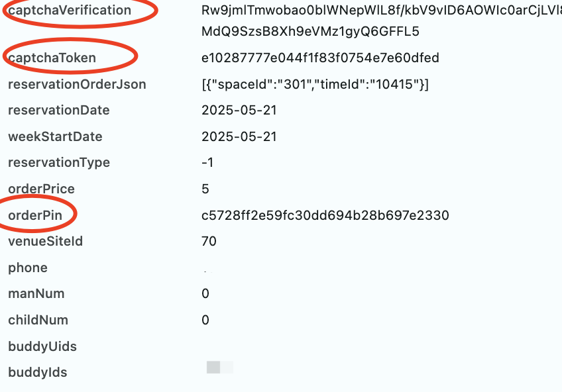Click the buddyUids parameter name
The width and height of the screenshot is (562, 392).
42,346
